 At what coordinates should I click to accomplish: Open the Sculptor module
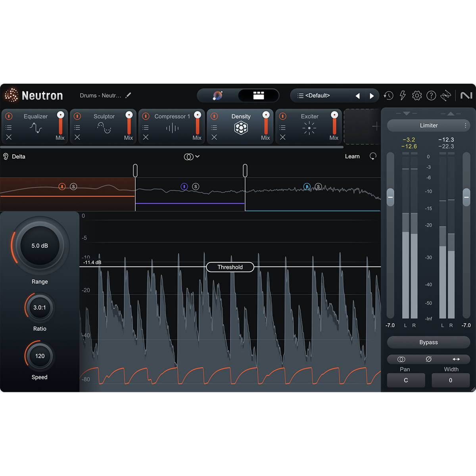coord(104,126)
